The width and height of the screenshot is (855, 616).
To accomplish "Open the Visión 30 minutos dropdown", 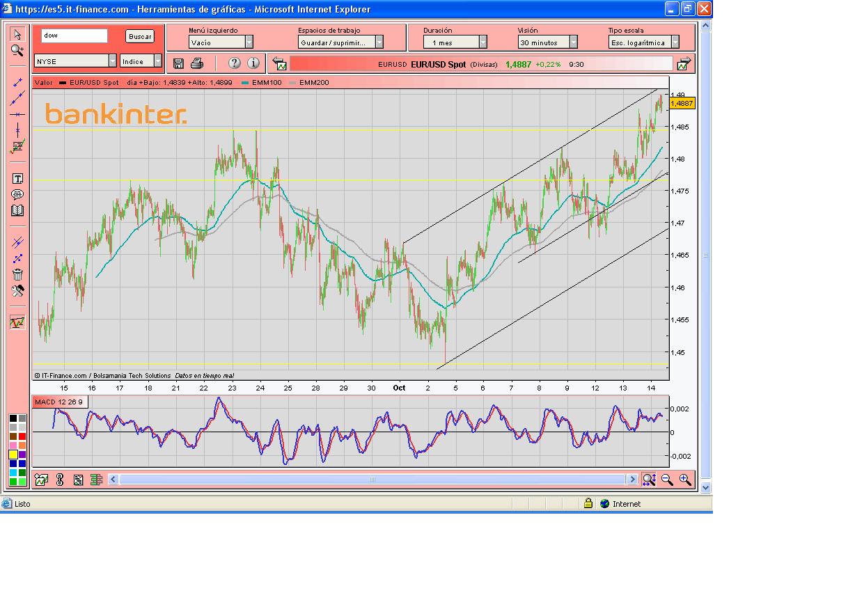I will [x=547, y=42].
